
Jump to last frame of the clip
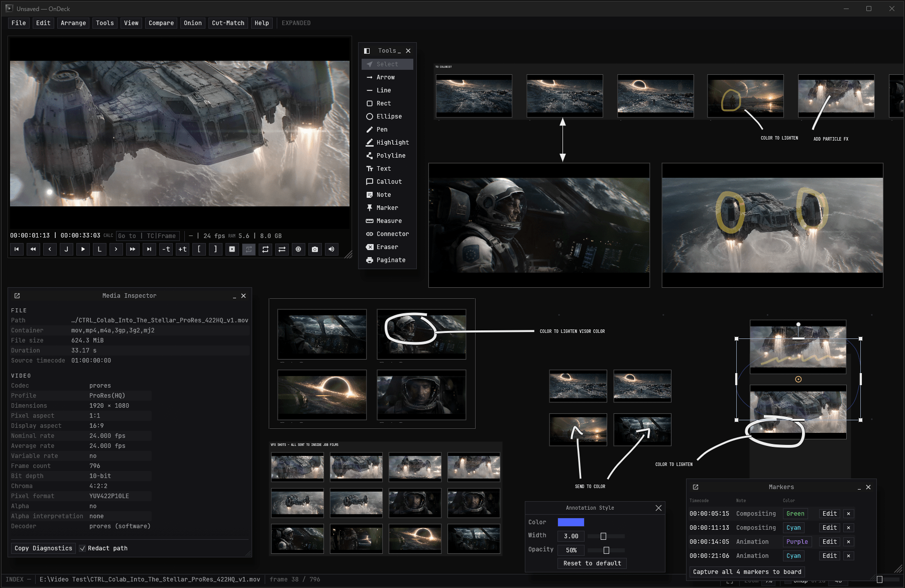pos(149,249)
